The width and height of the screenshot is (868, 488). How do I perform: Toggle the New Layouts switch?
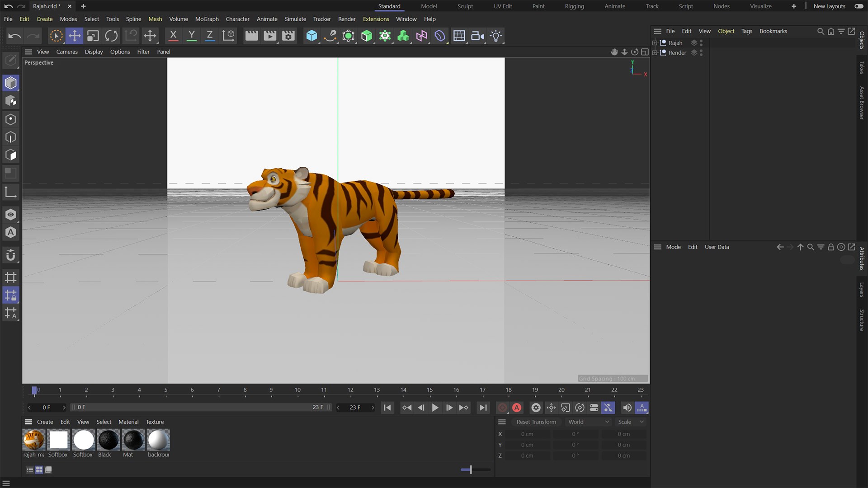pyautogui.click(x=859, y=6)
